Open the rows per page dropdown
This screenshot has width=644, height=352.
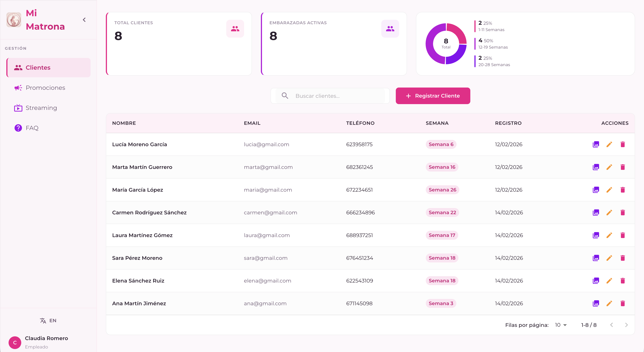pyautogui.click(x=561, y=325)
